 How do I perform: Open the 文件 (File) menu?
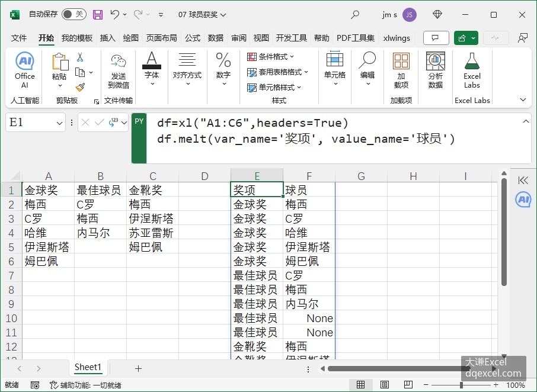[x=19, y=38]
